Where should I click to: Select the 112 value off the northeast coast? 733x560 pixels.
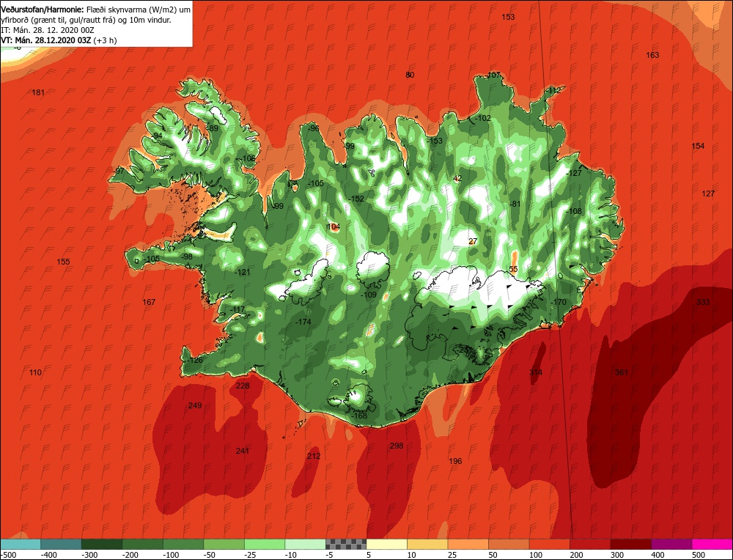tap(554, 90)
